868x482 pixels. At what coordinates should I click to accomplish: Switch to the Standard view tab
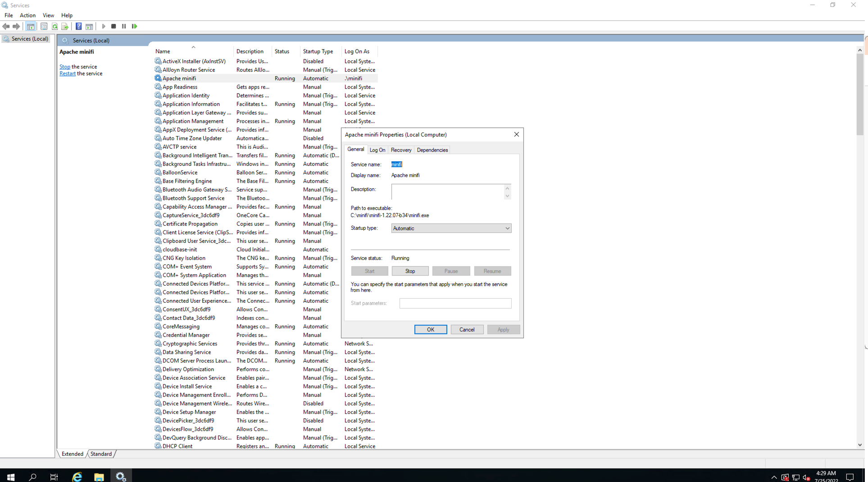point(101,454)
